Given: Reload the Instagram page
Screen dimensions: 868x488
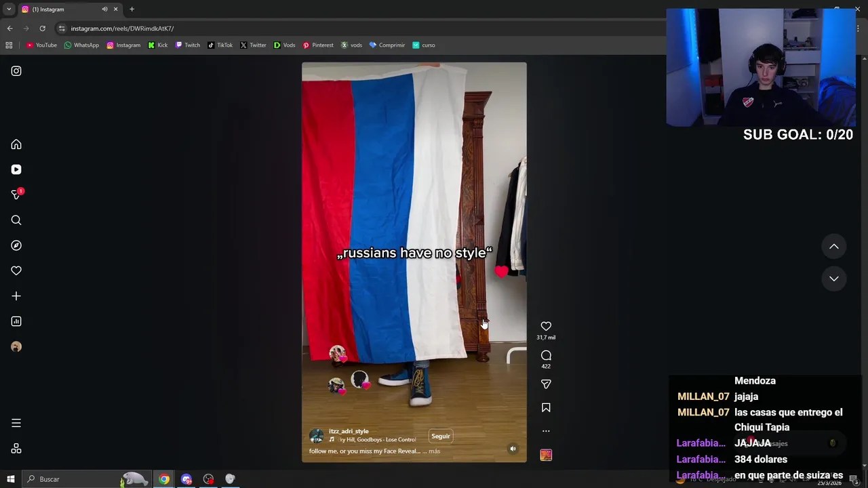Looking at the screenshot, I should pyautogui.click(x=42, y=28).
